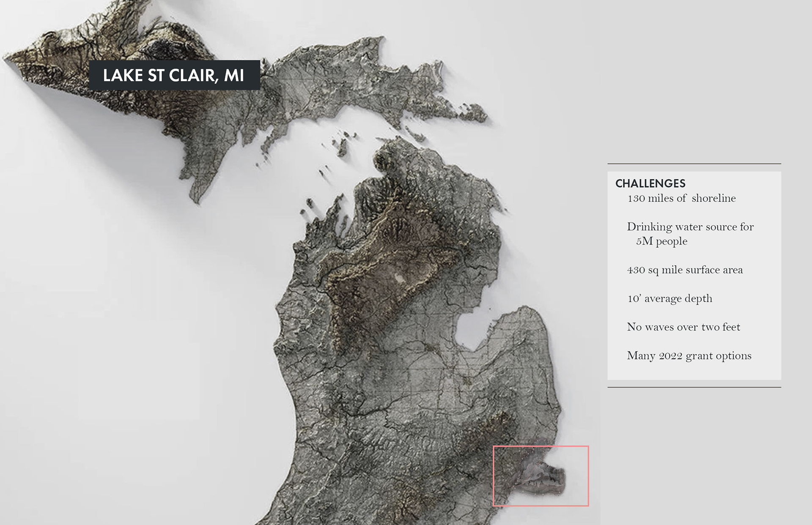The height and width of the screenshot is (525, 812).
Task: Select the '130 miles of shoreline' text
Action: (681, 198)
